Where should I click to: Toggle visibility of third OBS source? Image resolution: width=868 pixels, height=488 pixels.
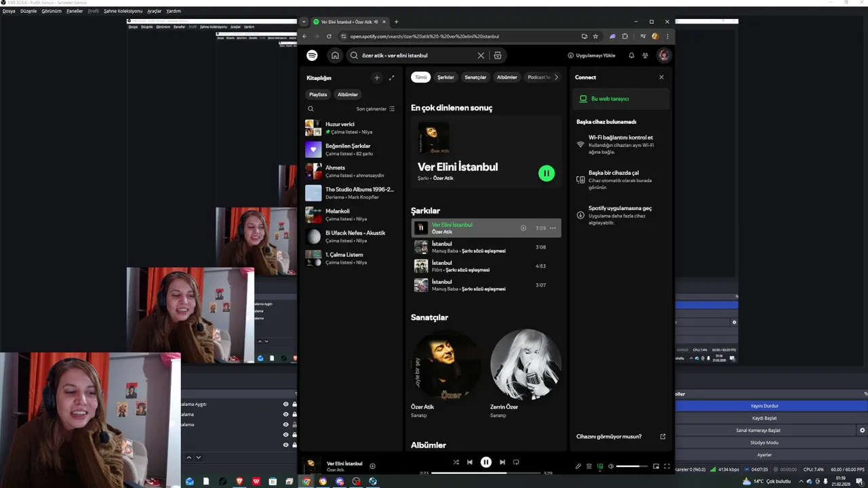[x=285, y=424]
